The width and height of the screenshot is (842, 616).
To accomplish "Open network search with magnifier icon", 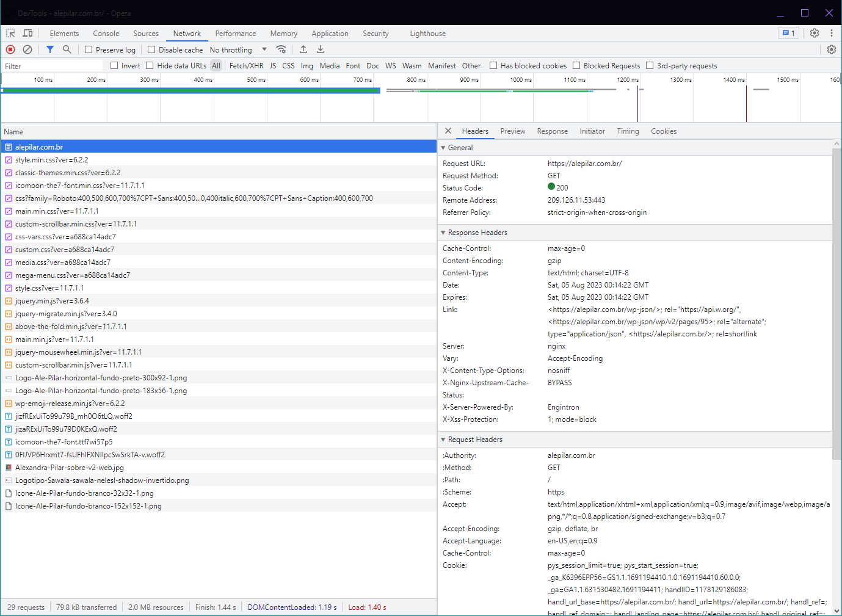I will pyautogui.click(x=67, y=49).
